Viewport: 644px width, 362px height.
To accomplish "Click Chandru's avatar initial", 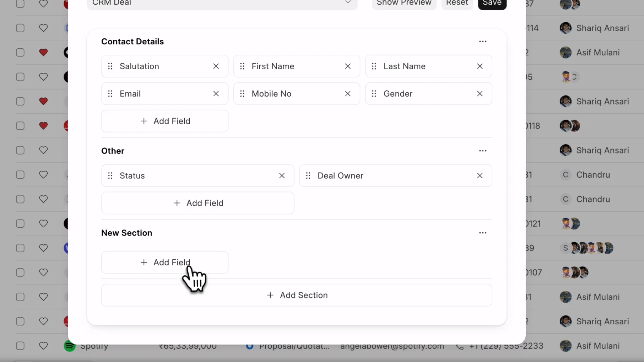I will point(565,175).
